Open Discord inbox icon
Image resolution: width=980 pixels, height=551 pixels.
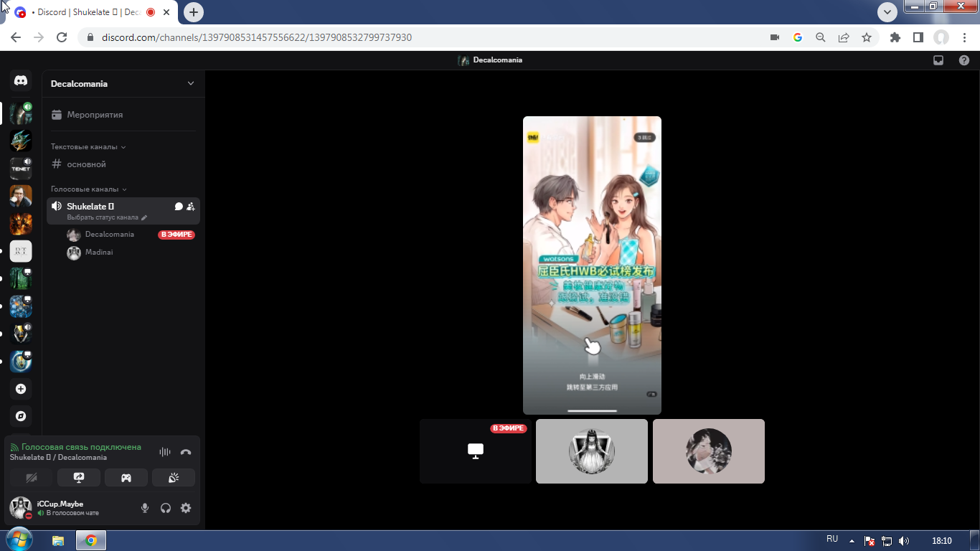tap(938, 60)
